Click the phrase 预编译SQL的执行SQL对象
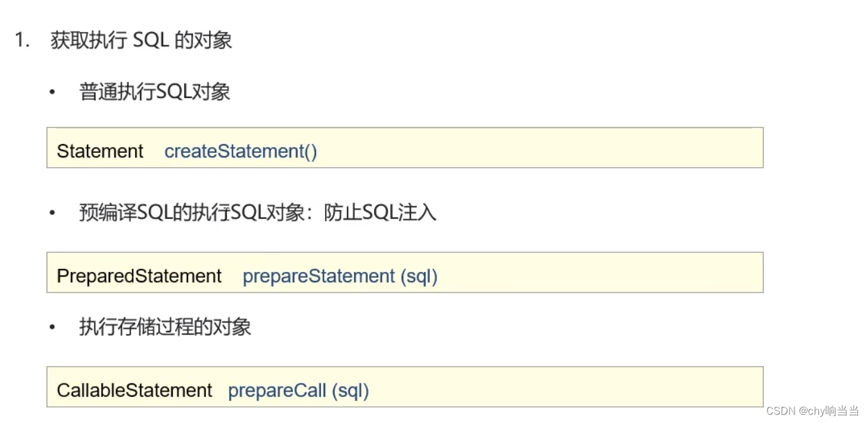 click(x=191, y=212)
